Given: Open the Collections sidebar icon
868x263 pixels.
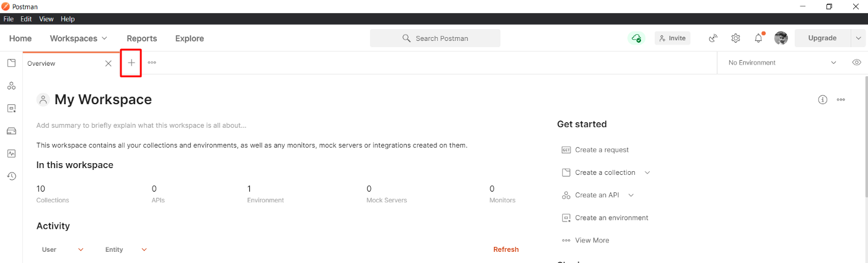Looking at the screenshot, I should point(11,63).
